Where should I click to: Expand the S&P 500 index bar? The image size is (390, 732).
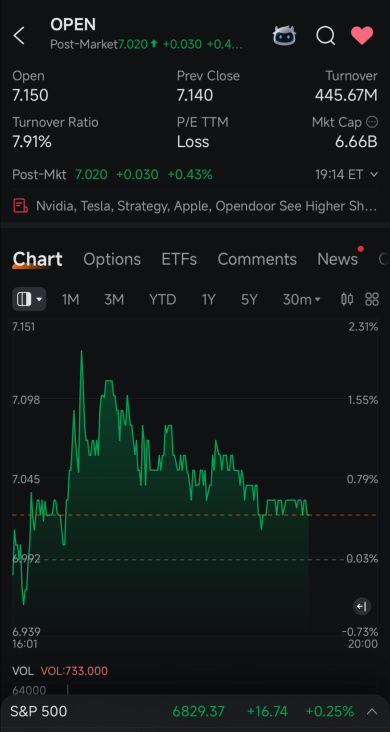(372, 711)
